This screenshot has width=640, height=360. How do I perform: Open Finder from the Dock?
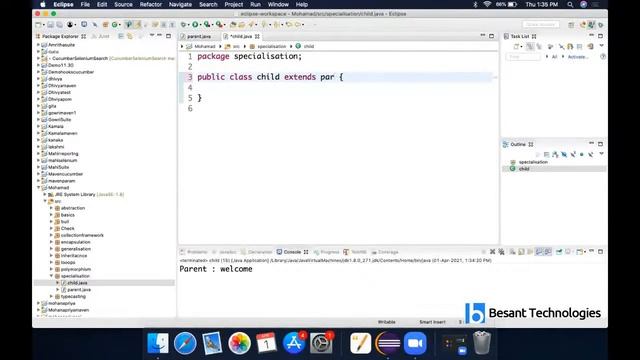(x=158, y=343)
